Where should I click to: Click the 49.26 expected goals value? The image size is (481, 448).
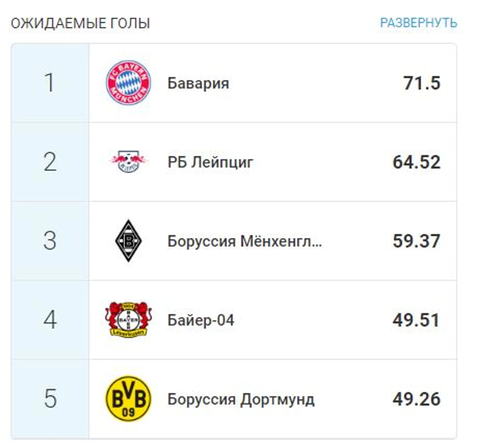[x=416, y=399]
